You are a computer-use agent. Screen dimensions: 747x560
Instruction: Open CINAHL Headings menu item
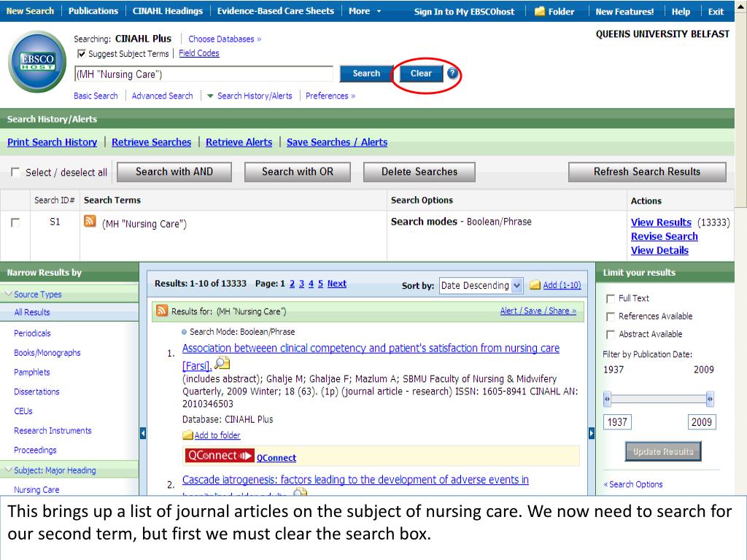(168, 11)
